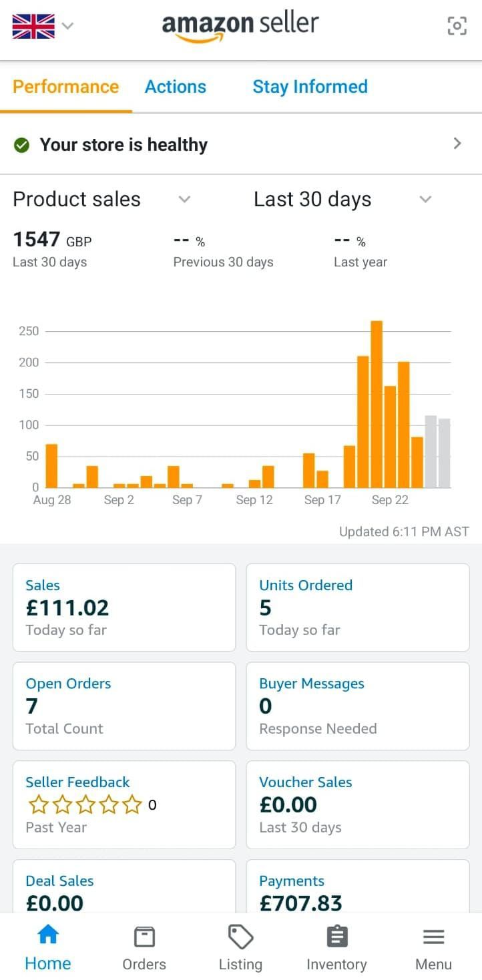The height and width of the screenshot is (980, 482).
Task: Open the Seller Feedback star rating
Action: pyautogui.click(x=85, y=805)
